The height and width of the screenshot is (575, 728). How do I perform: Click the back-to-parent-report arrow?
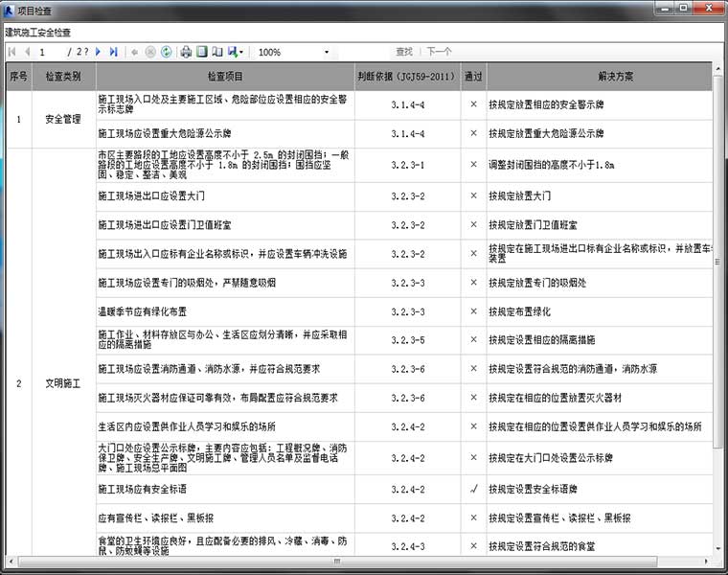(135, 52)
